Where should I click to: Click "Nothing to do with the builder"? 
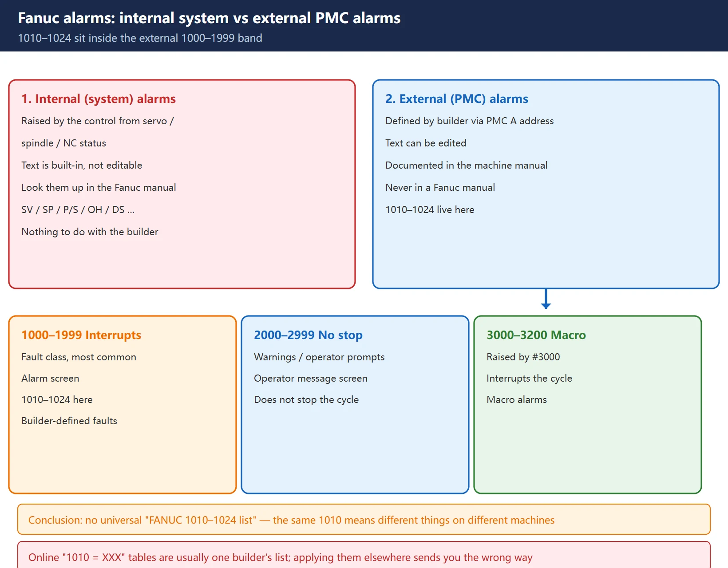(90, 232)
